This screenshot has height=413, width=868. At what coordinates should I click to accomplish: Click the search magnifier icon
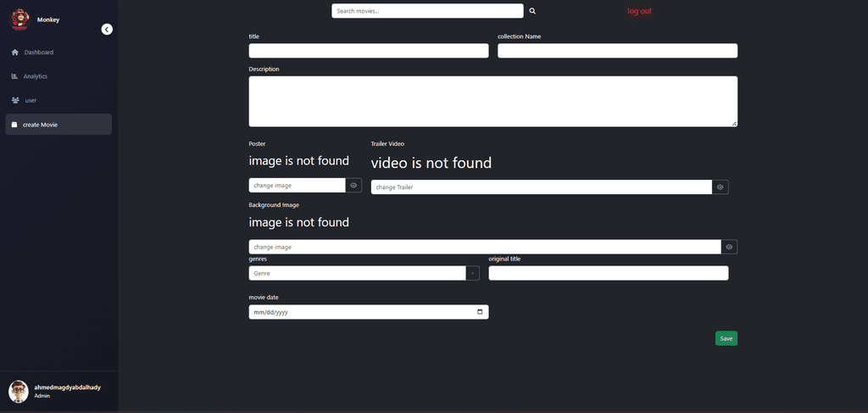(x=532, y=11)
